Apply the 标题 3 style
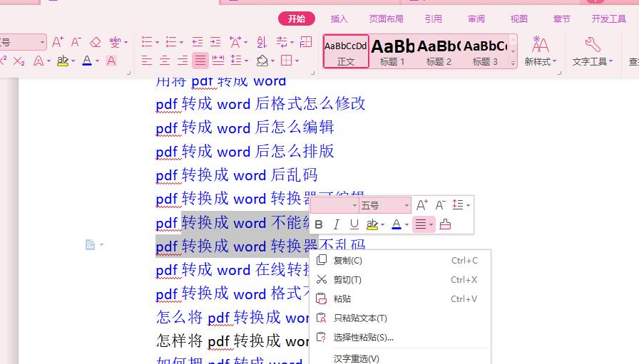Image resolution: width=639 pixels, height=364 pixels. coord(485,51)
